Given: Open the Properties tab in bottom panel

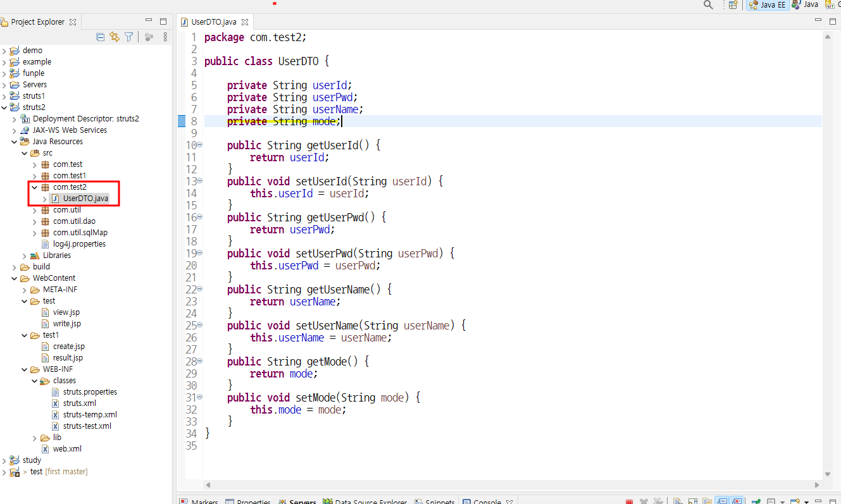Looking at the screenshot, I should [x=249, y=501].
